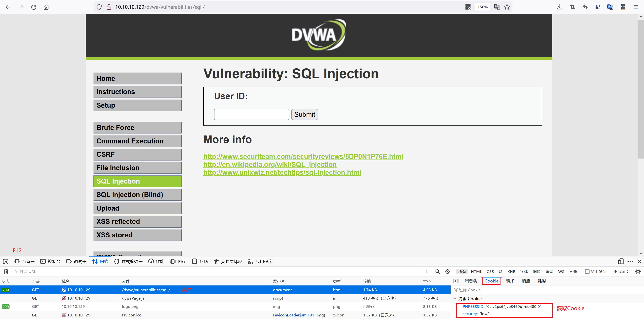Select the 响应 response tab
644x324 pixels.
(x=526, y=281)
